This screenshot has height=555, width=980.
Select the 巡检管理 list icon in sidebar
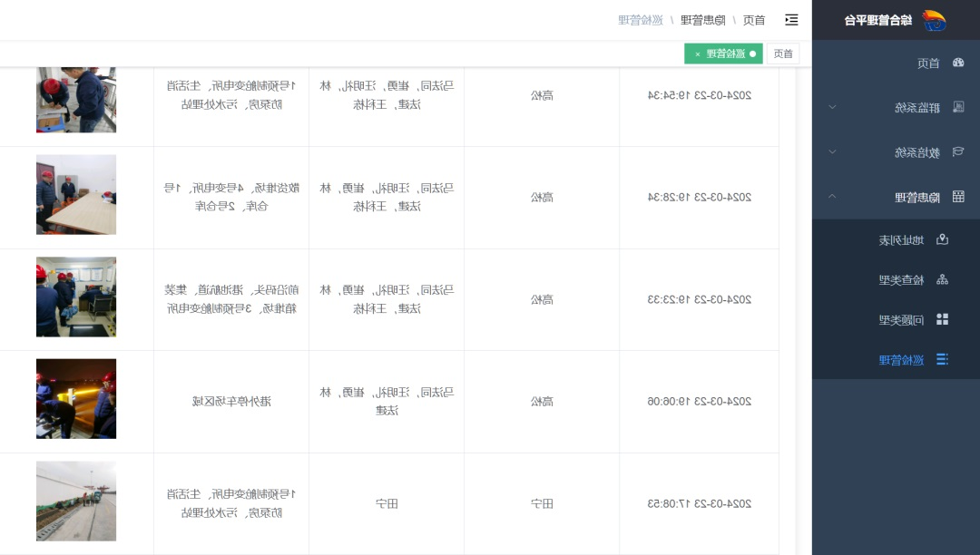click(x=942, y=359)
